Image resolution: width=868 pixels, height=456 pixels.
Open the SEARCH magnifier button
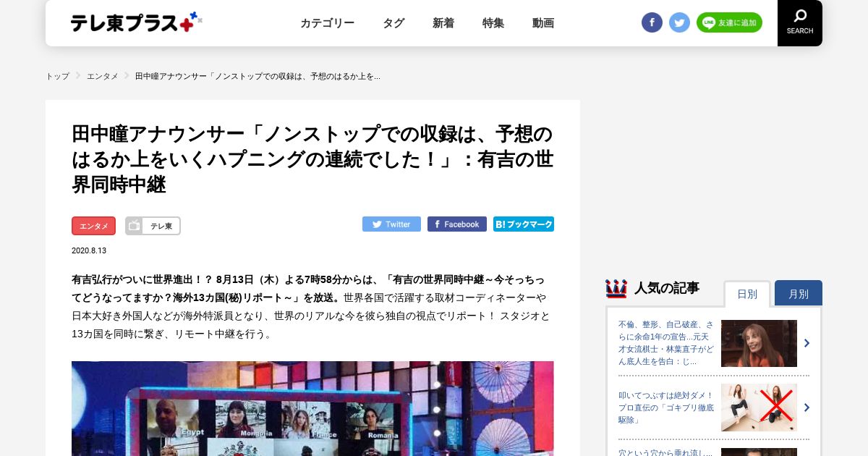tap(800, 22)
